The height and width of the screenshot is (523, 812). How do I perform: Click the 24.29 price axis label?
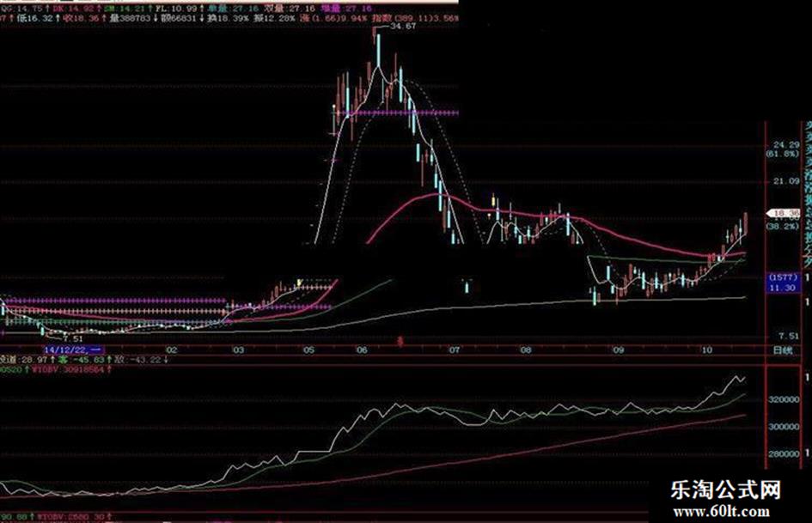(786, 145)
